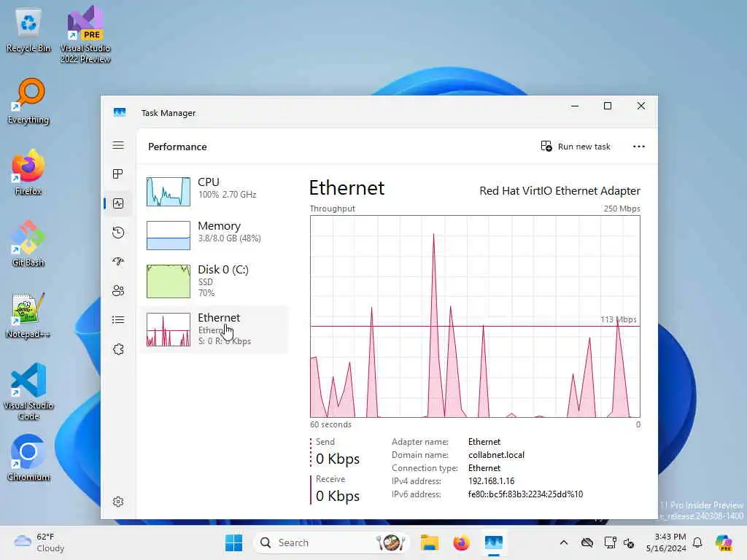This screenshot has height=560, width=747.
Task: Open the App history page icon
Action: tap(118, 233)
